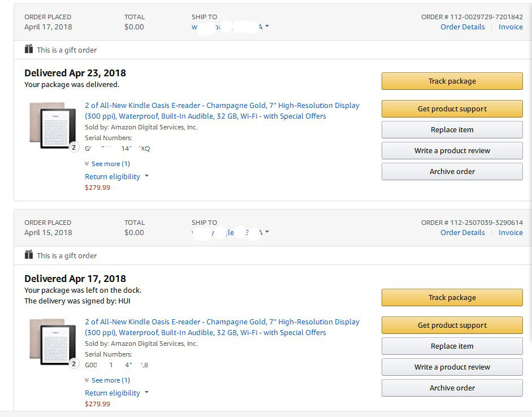This screenshot has width=532, height=417.
Task: Track package delivered Apr 17
Action: coord(452,297)
